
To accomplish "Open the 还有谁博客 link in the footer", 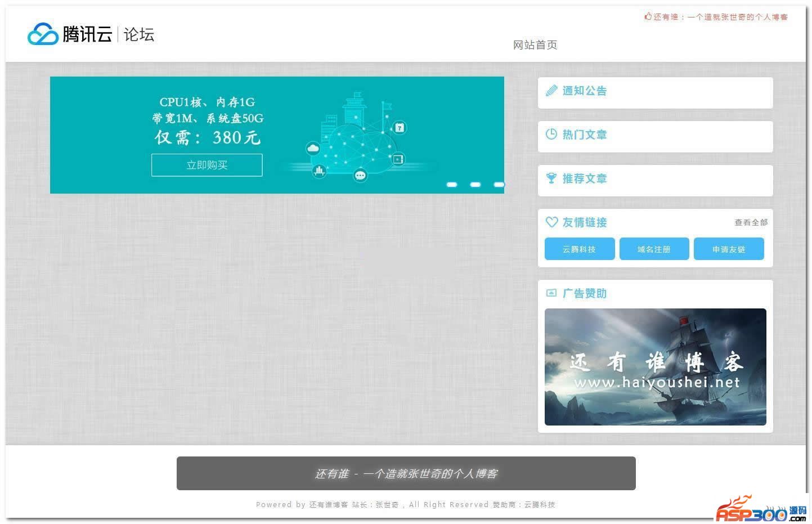I will coord(329,504).
